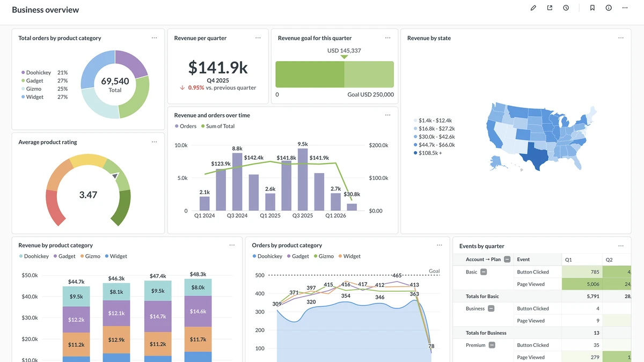Open Orders by product category card menu

440,245
